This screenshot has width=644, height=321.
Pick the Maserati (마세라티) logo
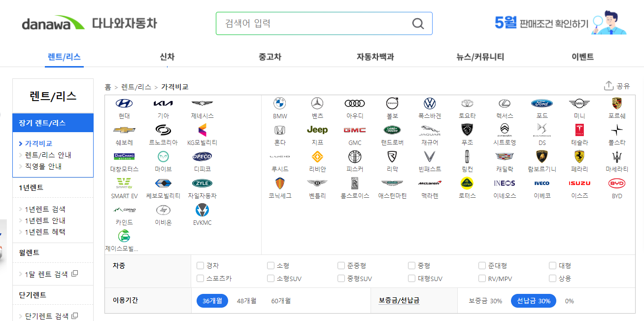617,156
